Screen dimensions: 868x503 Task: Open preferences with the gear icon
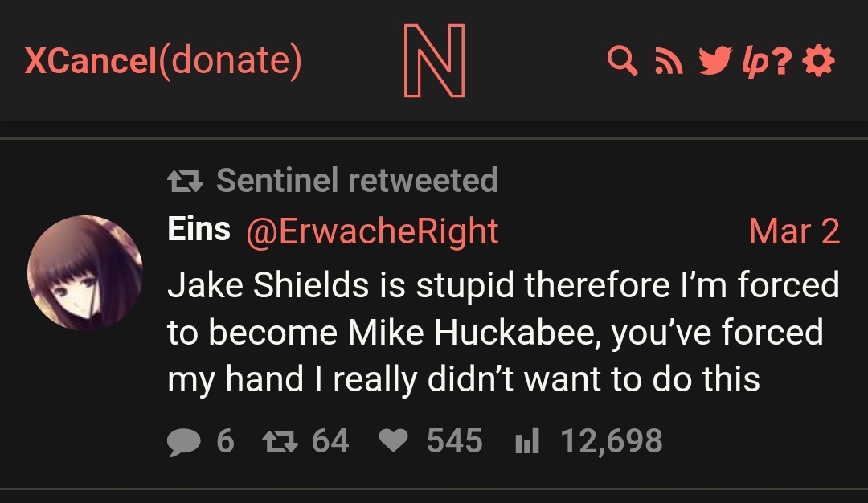pos(819,61)
